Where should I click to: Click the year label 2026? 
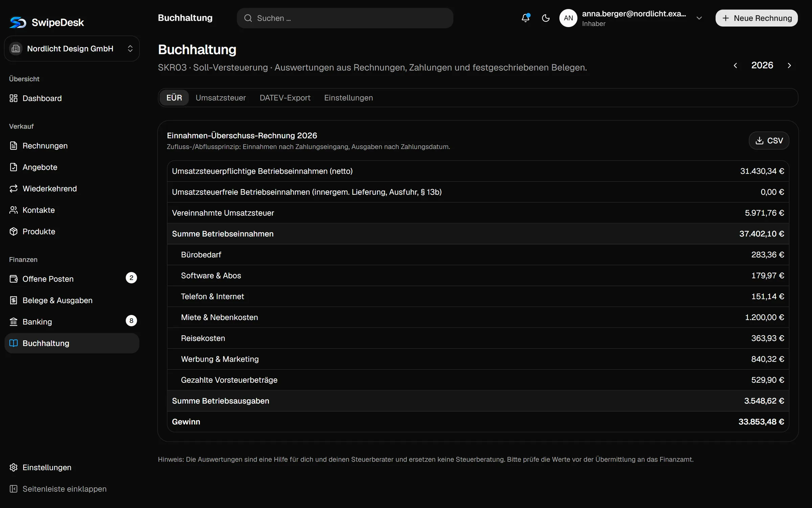(x=762, y=65)
